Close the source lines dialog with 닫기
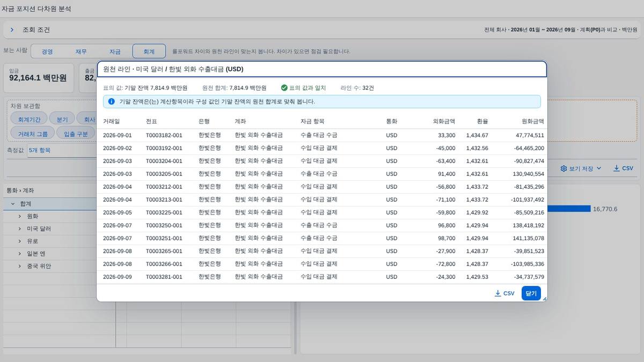644x362 pixels. click(531, 293)
